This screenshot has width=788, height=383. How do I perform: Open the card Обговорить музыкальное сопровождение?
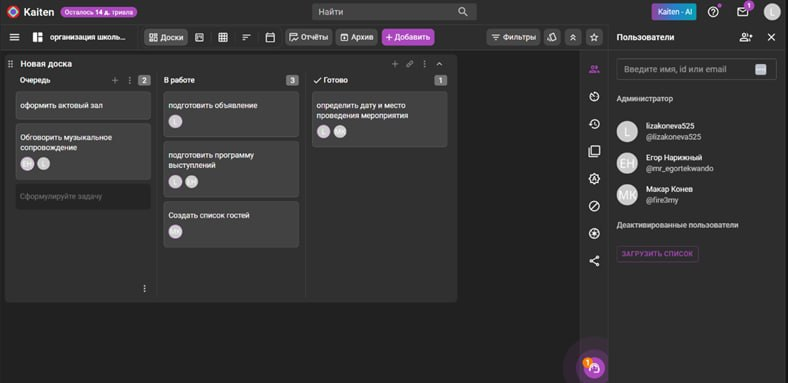click(x=83, y=152)
